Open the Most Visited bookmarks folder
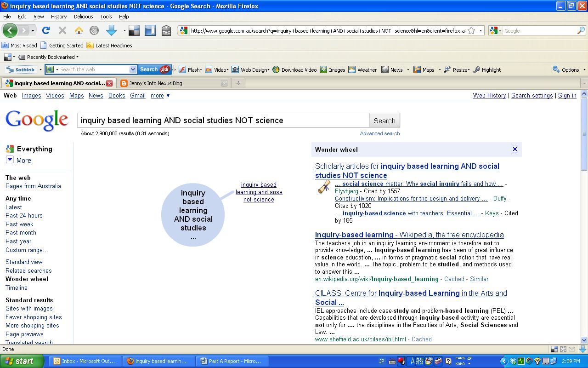The height and width of the screenshot is (368, 588). coord(19,46)
